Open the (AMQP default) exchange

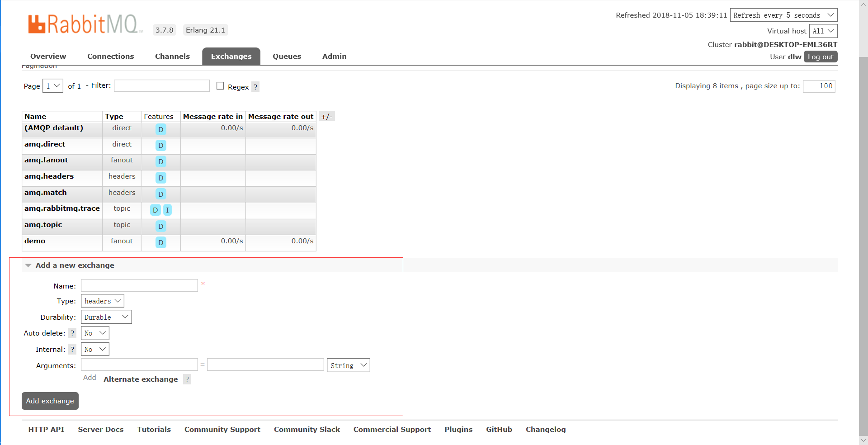[x=54, y=128]
